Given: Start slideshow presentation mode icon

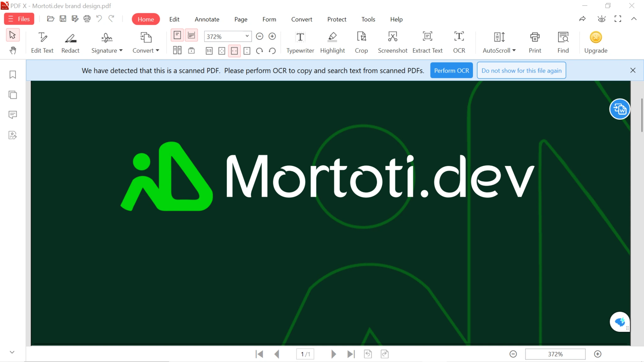Looking at the screenshot, I should (191, 51).
